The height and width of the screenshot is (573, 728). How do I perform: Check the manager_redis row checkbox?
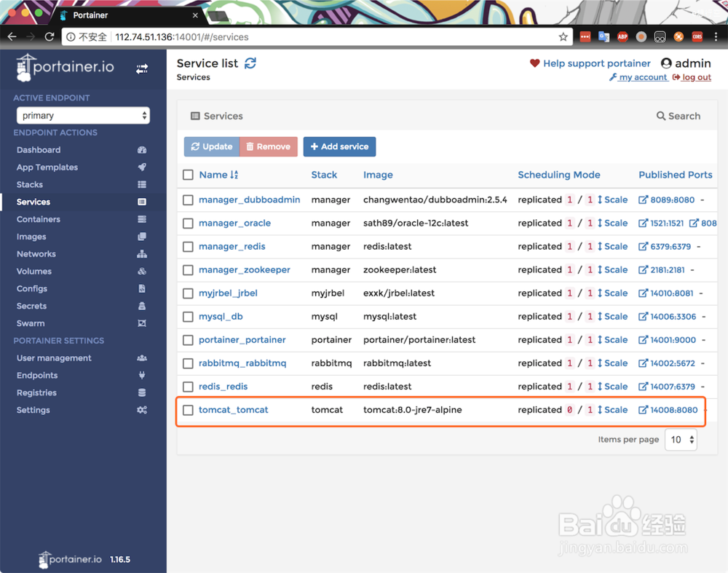[188, 247]
